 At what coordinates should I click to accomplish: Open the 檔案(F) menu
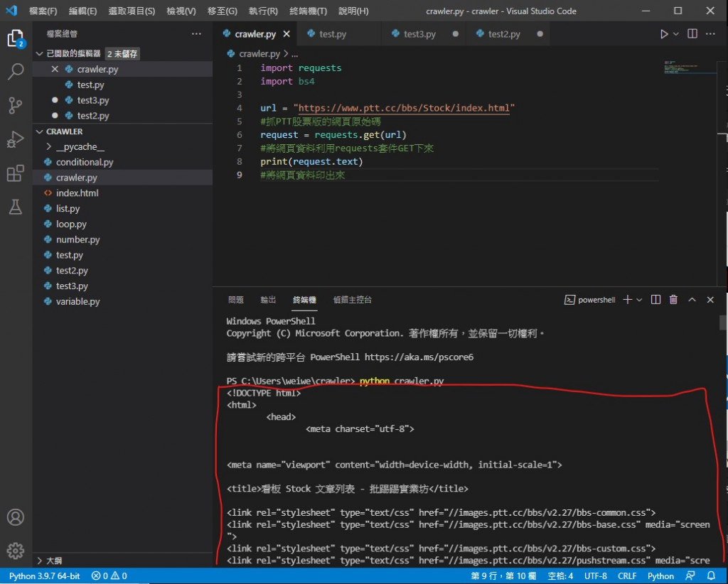pyautogui.click(x=43, y=11)
